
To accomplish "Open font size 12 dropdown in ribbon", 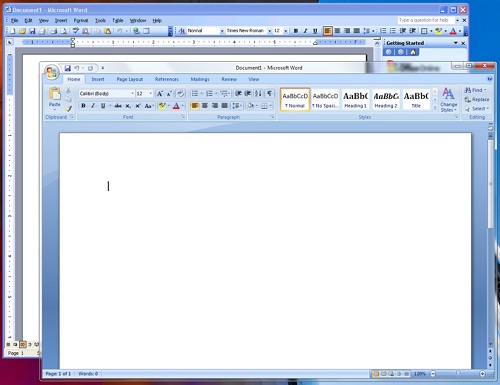I will (x=150, y=94).
